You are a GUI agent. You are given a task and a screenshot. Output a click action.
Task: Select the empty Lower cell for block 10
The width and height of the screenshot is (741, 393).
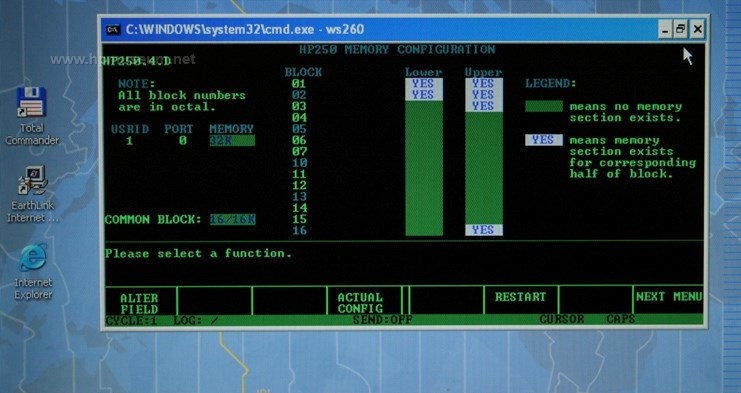click(x=424, y=163)
